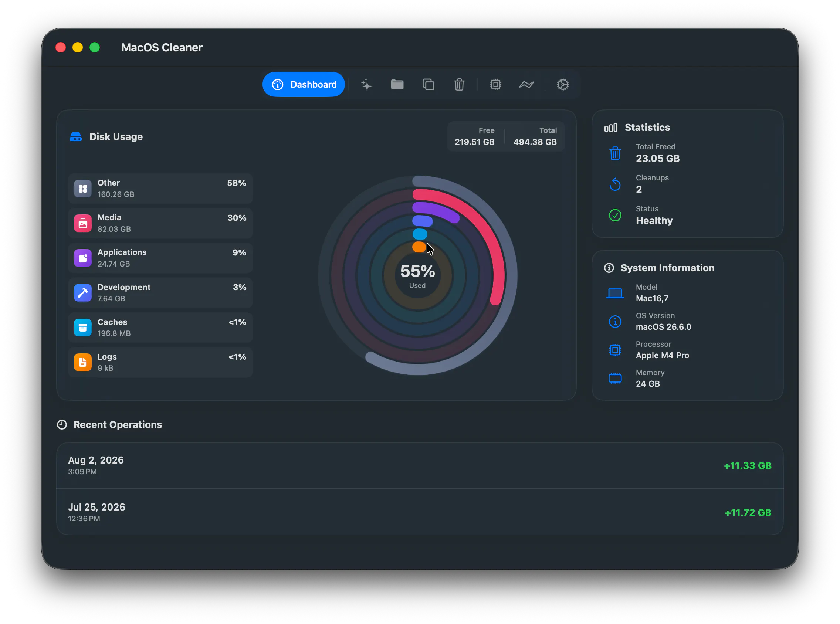Click the +11.72 GB freed amount
This screenshot has width=840, height=624.
[x=748, y=513]
